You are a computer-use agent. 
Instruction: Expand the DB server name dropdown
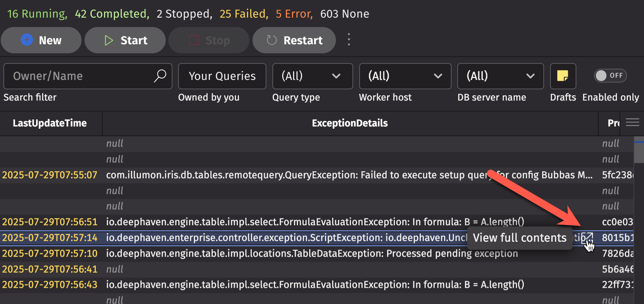500,76
